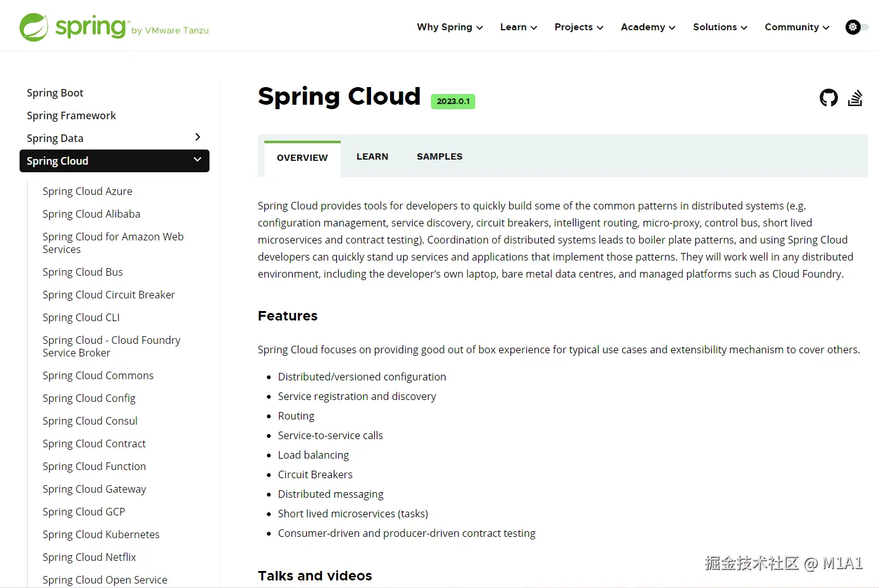Image resolution: width=879 pixels, height=588 pixels.
Task: Open Spring Framework in the sidebar
Action: coord(71,115)
